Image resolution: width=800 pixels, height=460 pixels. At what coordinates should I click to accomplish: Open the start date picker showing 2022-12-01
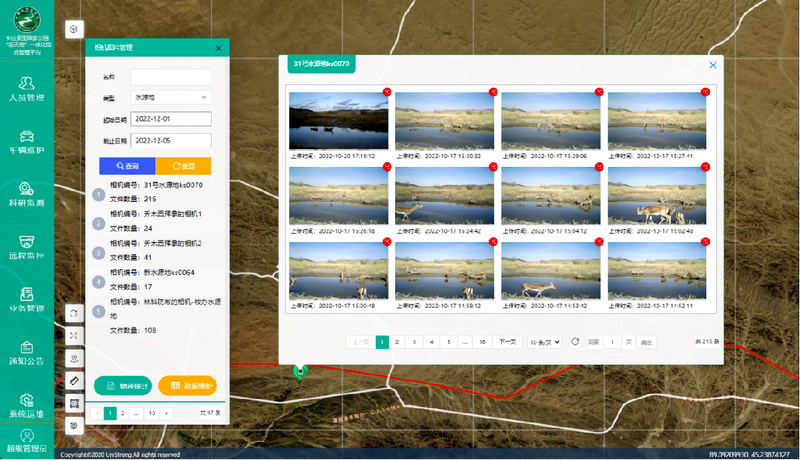170,119
